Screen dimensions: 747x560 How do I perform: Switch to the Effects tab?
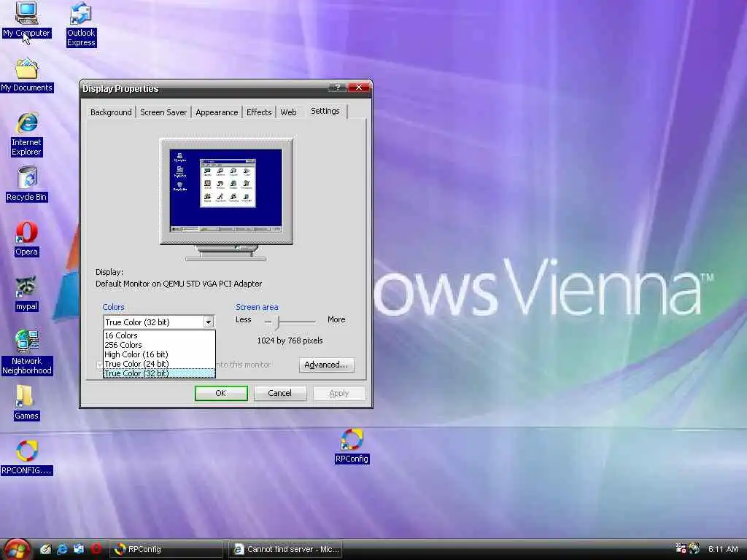click(259, 112)
